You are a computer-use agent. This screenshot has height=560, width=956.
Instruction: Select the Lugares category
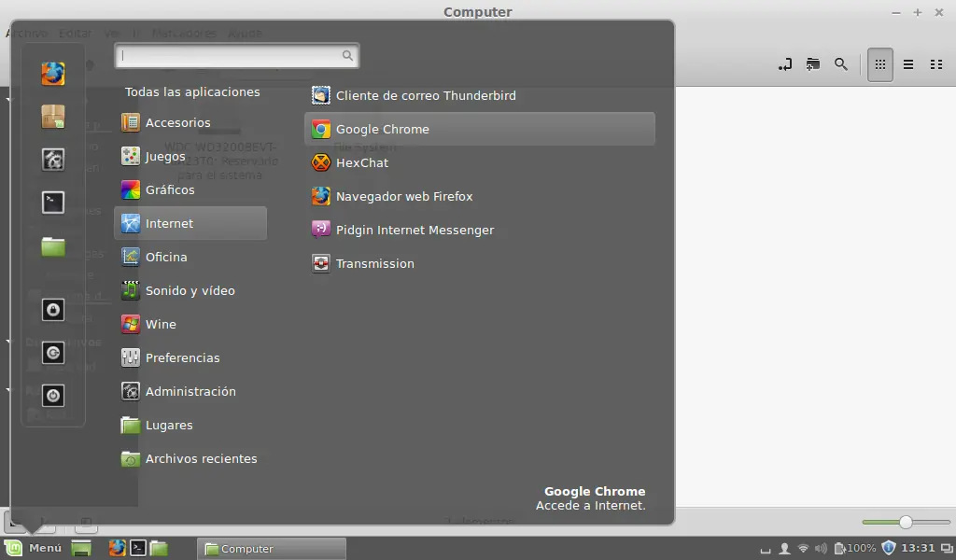[190, 425]
